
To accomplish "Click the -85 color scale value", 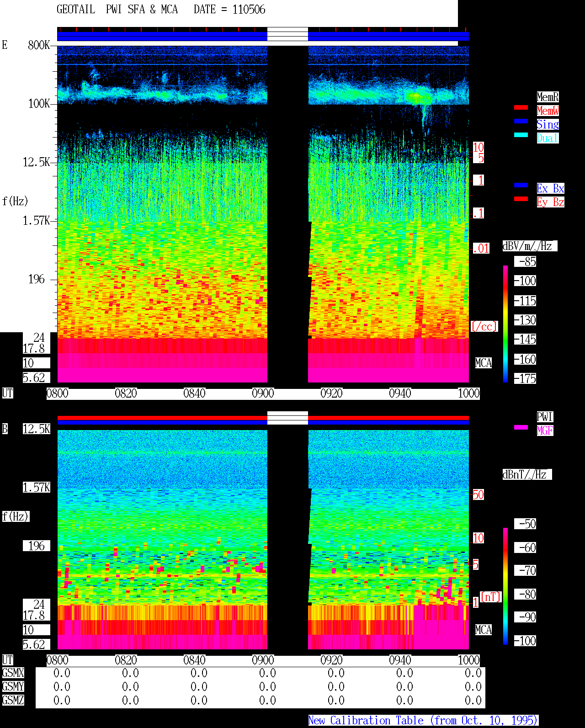I will [x=525, y=261].
